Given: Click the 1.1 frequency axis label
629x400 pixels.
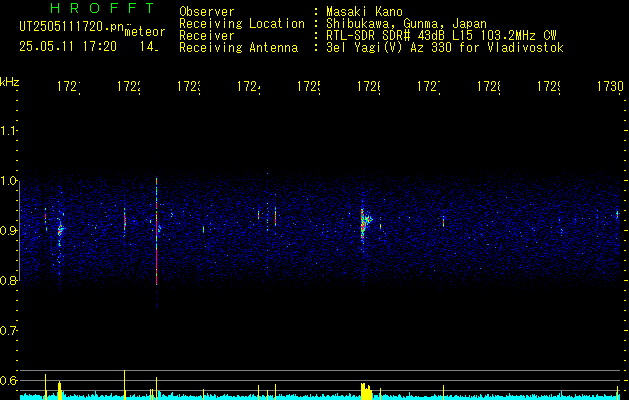Looking at the screenshot, I should pyautogui.click(x=9, y=131).
